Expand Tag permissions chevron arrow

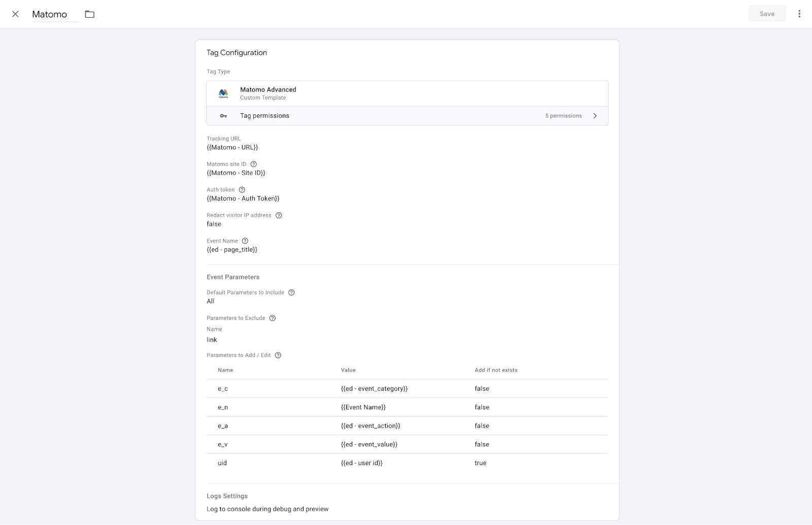point(595,116)
